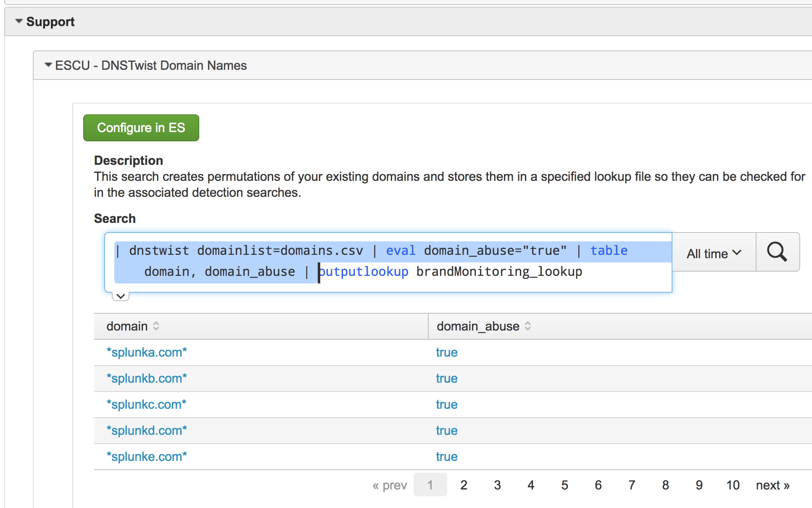Click true value in splunkd.com row

447,431
